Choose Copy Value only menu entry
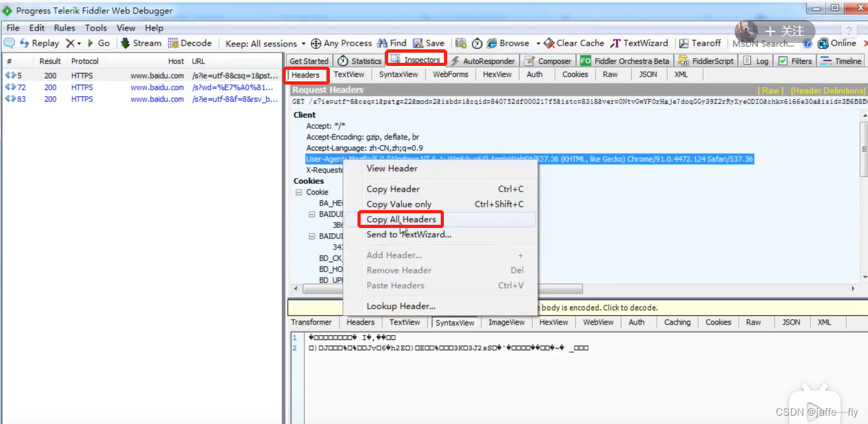This screenshot has width=868, height=424. click(x=440, y=204)
